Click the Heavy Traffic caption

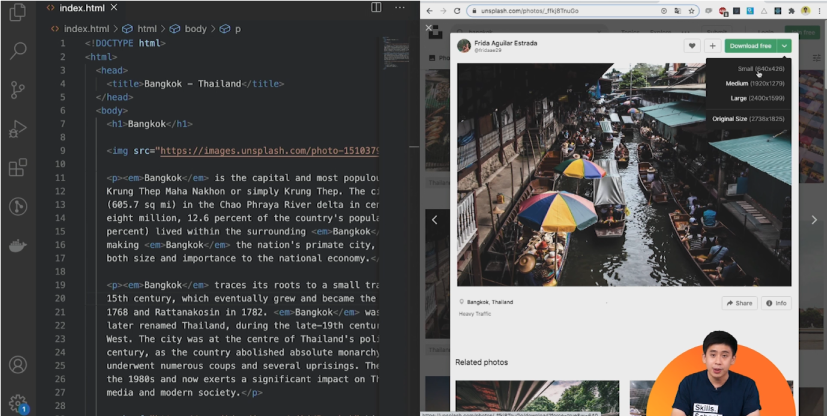pyautogui.click(x=475, y=314)
